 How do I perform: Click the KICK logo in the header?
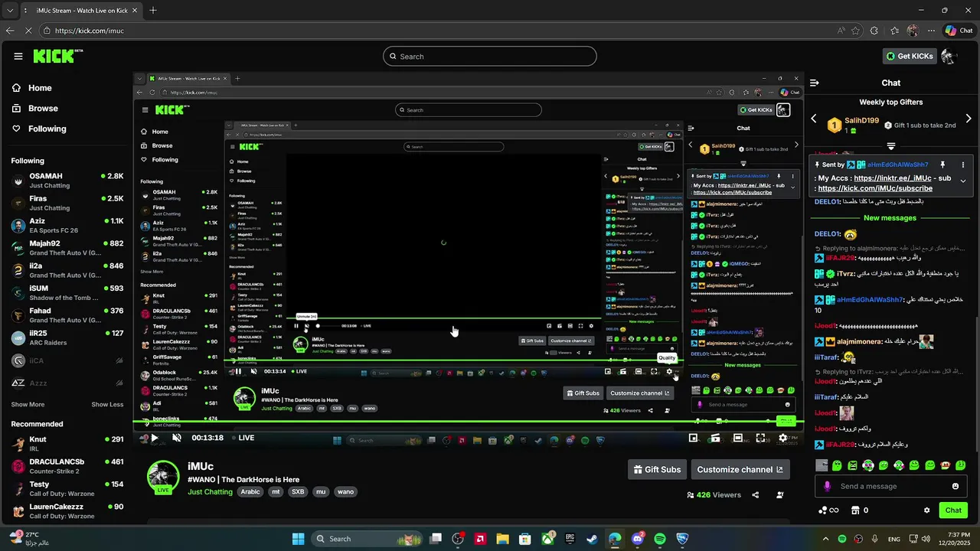coord(57,56)
